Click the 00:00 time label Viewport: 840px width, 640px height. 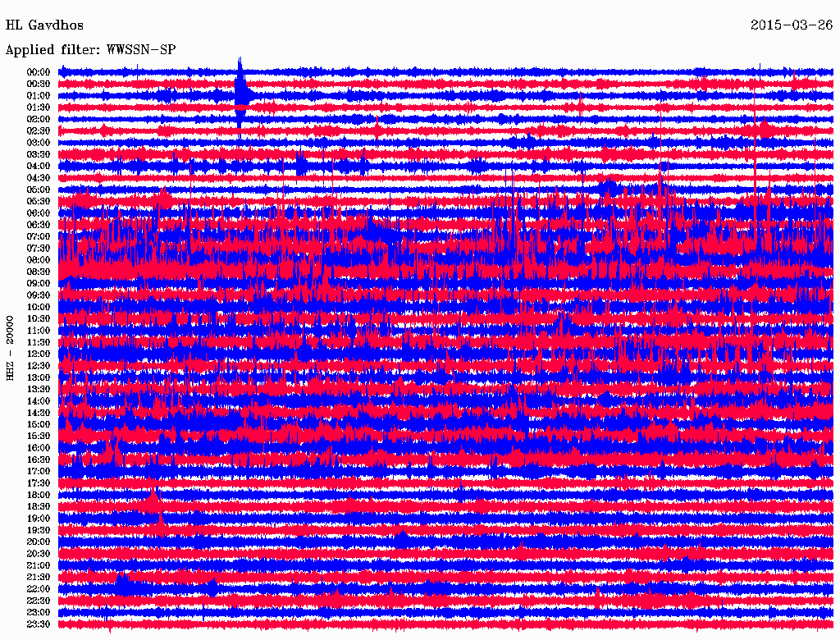click(39, 72)
